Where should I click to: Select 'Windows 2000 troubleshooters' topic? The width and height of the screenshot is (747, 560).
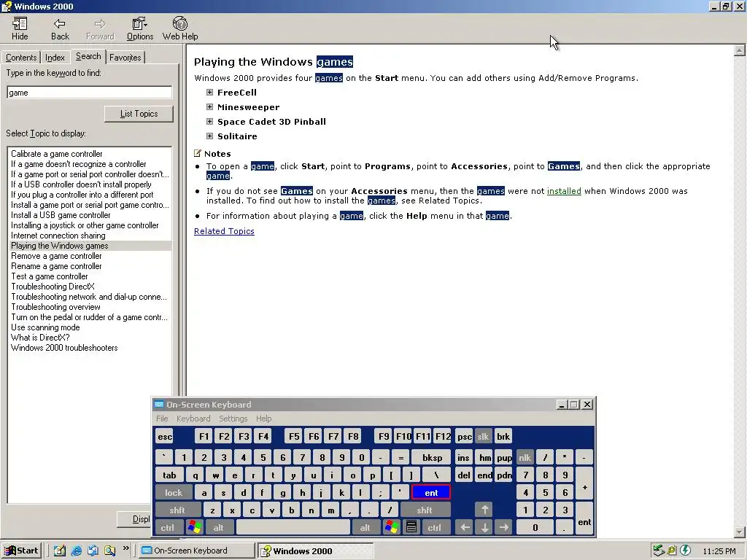tap(64, 348)
